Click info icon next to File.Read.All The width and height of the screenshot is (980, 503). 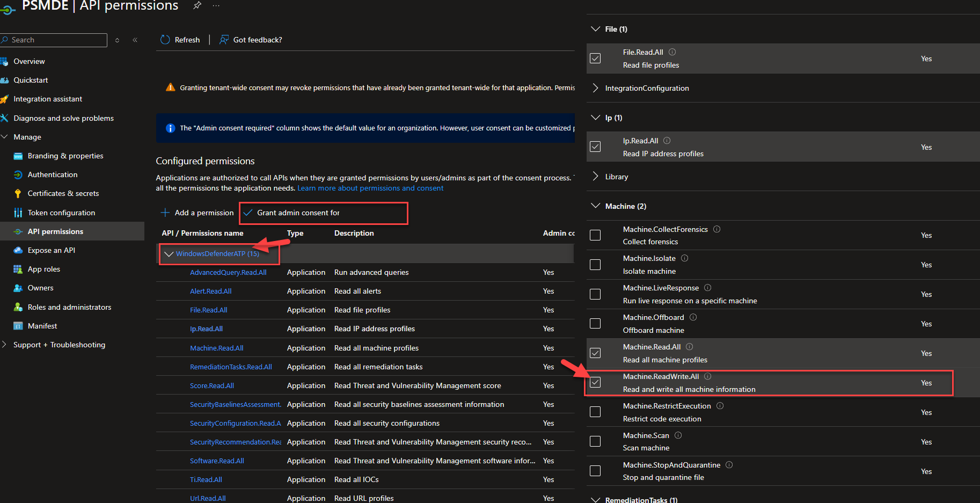(x=672, y=52)
